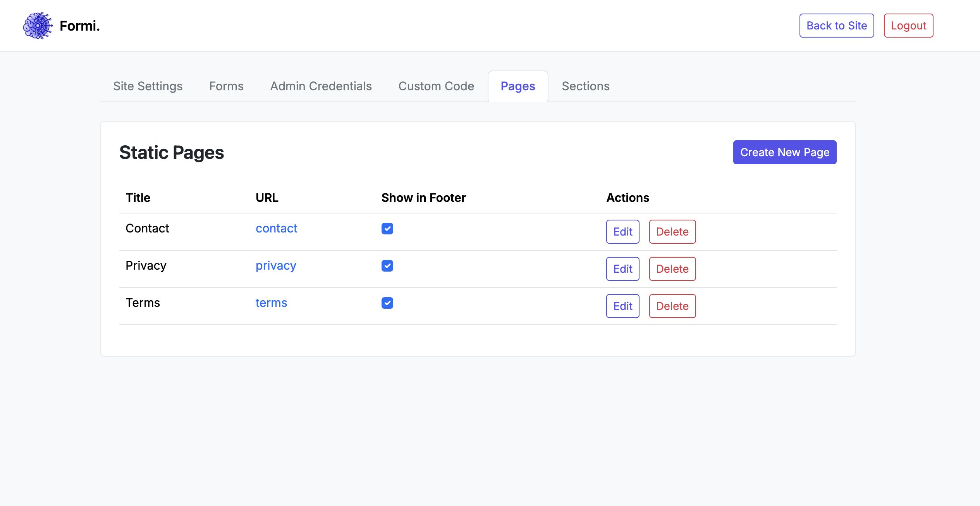The height and width of the screenshot is (506, 980).
Task: Uncheck Show in Footer for Contact
Action: coord(387,229)
